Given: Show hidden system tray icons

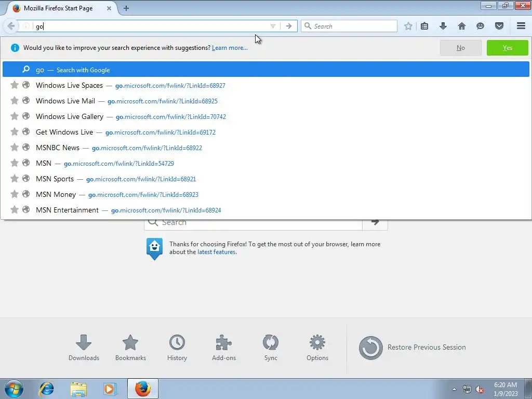Looking at the screenshot, I should (x=454, y=389).
